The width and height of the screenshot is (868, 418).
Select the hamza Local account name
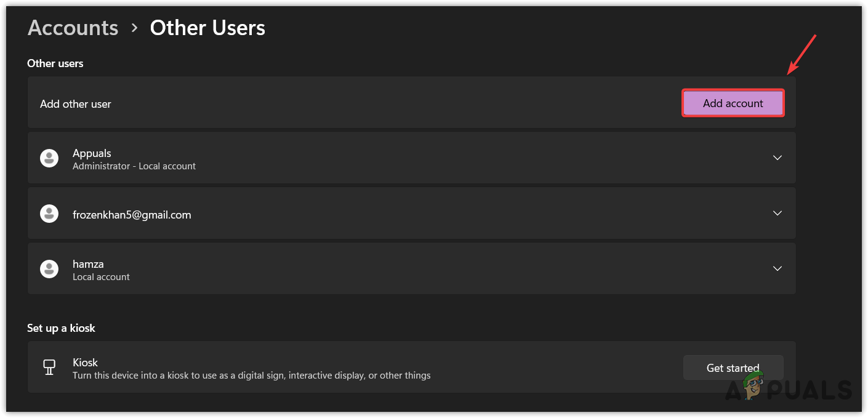pyautogui.click(x=88, y=263)
